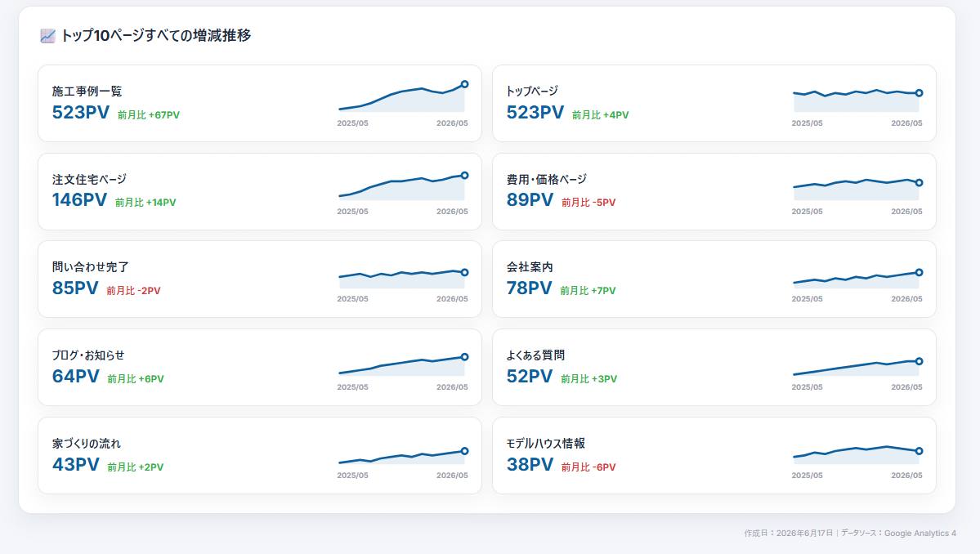Click the 注文住宅ページ card title
The image size is (980, 554).
[89, 180]
